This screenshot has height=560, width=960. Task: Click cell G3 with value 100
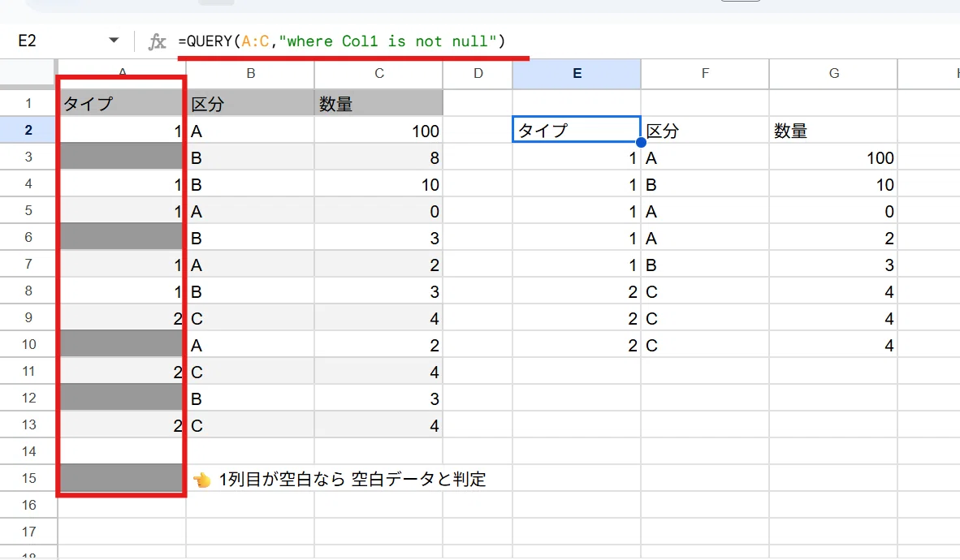(x=834, y=157)
